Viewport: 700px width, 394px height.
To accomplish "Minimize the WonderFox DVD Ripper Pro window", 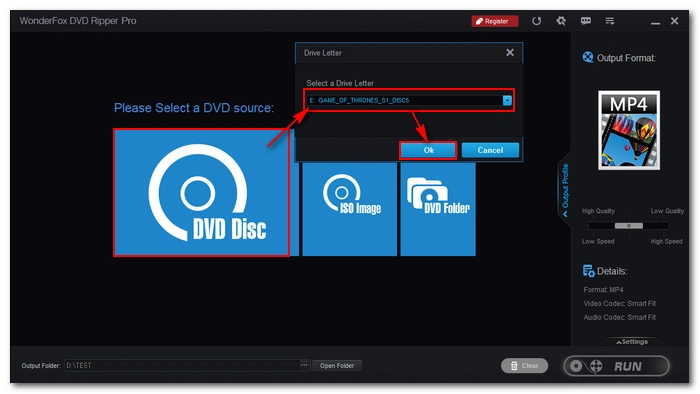I will click(655, 22).
